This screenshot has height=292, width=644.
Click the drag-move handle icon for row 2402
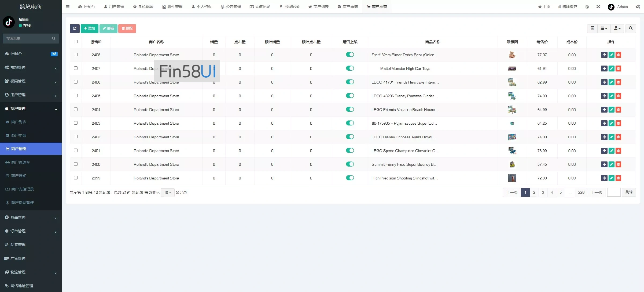604,137
